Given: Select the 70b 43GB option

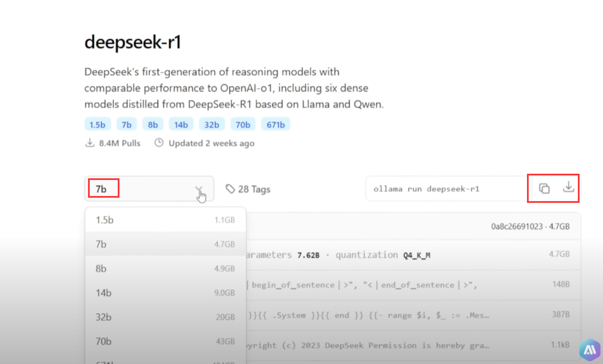Looking at the screenshot, I should [165, 341].
